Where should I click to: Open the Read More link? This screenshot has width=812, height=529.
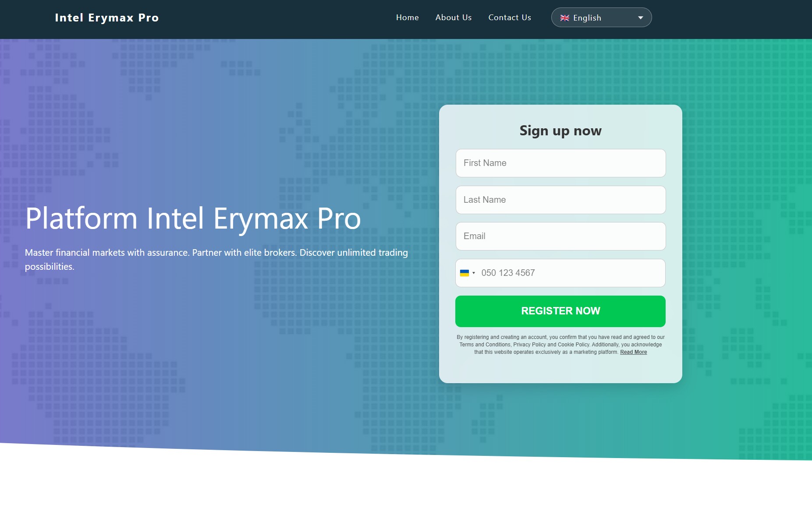633,352
